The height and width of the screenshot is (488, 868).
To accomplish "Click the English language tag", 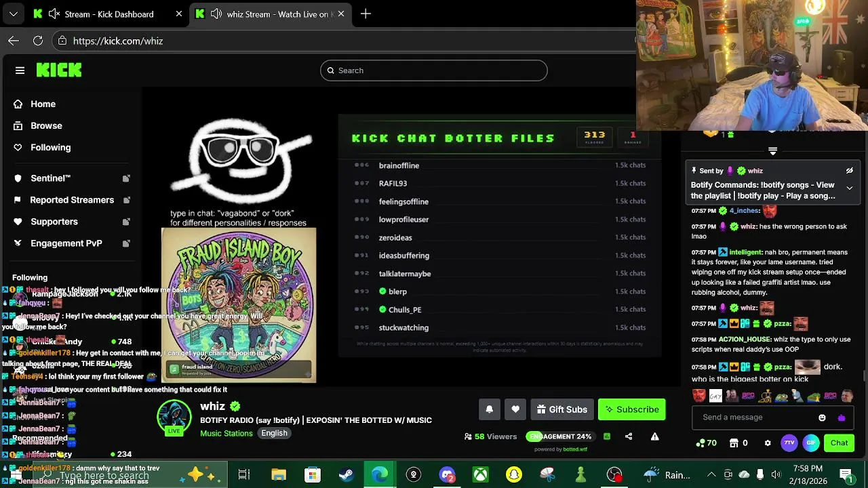I will [274, 433].
